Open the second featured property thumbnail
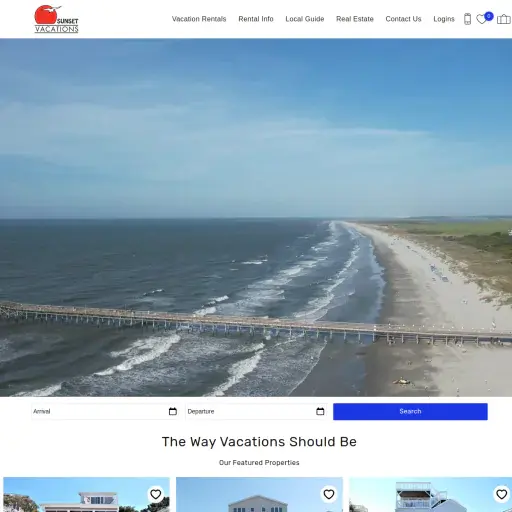512x512 pixels. pos(259,495)
